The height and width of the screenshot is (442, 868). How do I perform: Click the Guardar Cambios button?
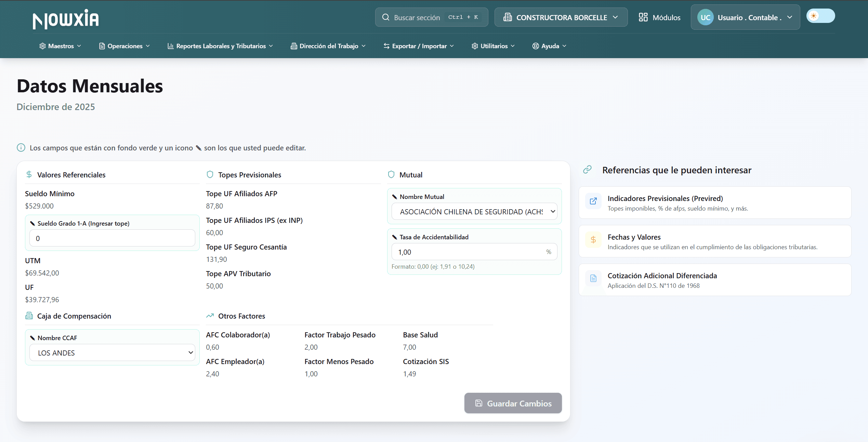[513, 403]
